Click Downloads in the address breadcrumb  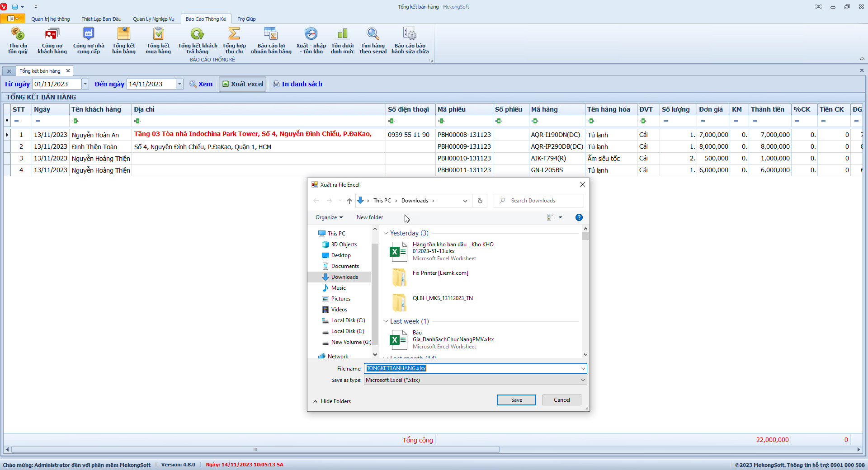pyautogui.click(x=415, y=201)
